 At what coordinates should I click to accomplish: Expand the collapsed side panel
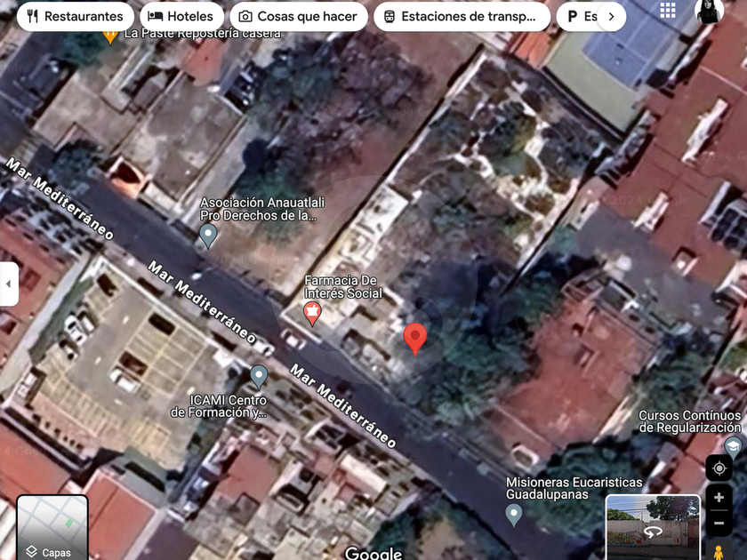[9, 284]
